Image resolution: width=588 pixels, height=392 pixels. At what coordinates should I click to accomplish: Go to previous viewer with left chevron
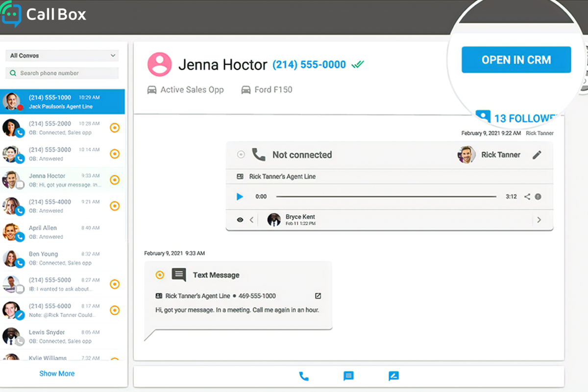(x=251, y=220)
